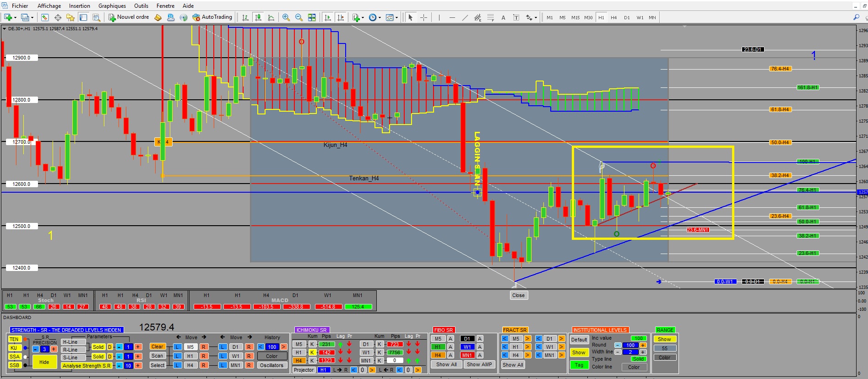Select the text A tool
The width and height of the screenshot is (868, 379).
[x=504, y=17]
